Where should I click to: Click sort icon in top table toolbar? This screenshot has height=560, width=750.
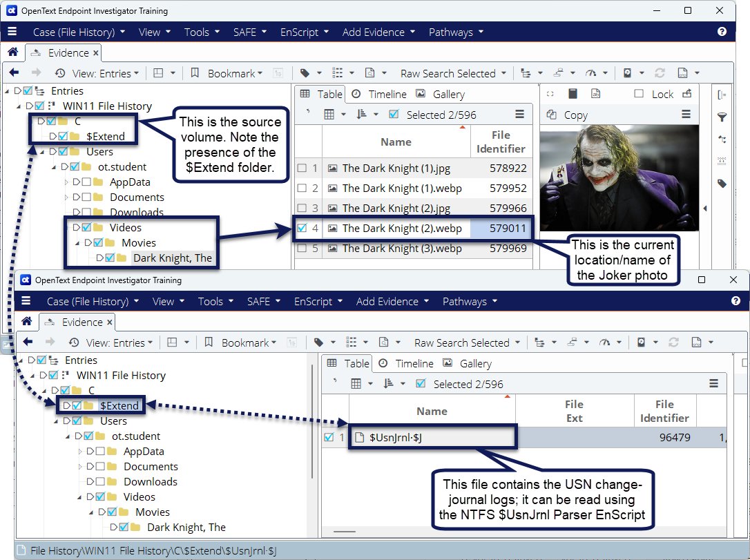(362, 115)
